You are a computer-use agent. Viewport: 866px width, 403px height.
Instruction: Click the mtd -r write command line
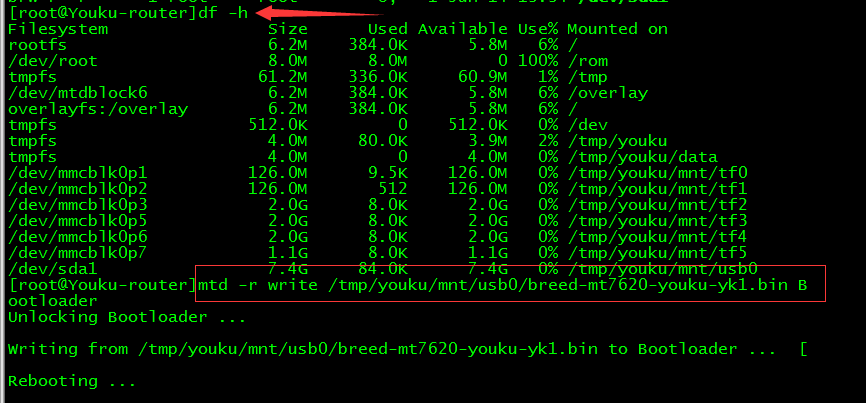pos(510,285)
